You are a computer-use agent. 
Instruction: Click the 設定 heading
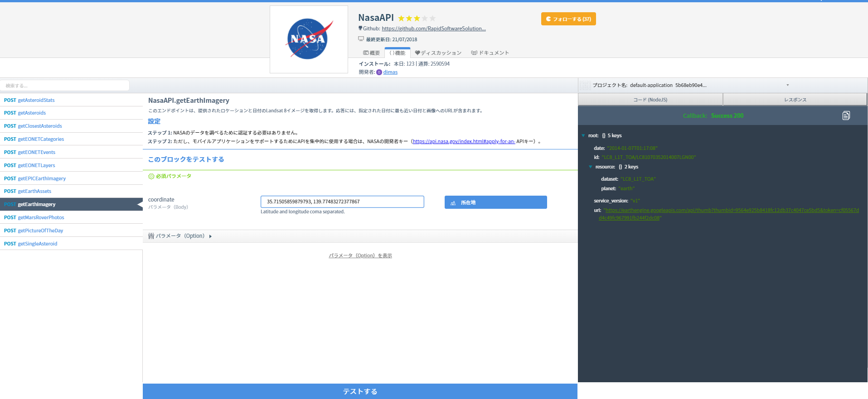click(x=154, y=121)
